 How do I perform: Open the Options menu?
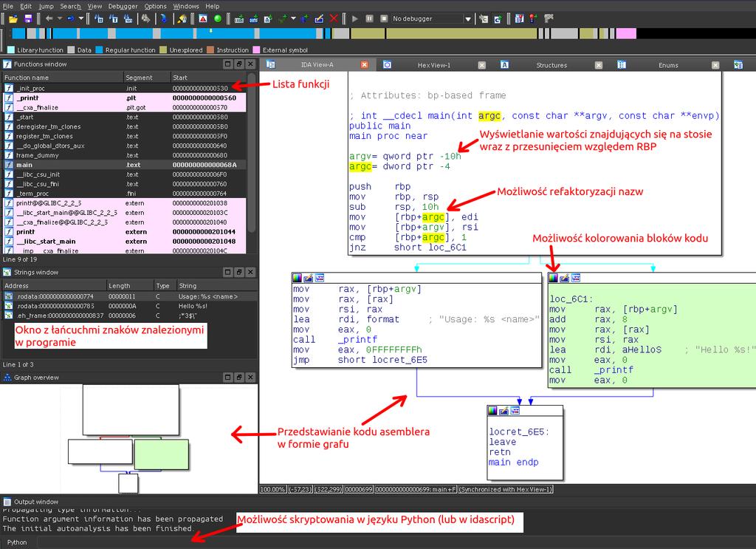click(155, 6)
